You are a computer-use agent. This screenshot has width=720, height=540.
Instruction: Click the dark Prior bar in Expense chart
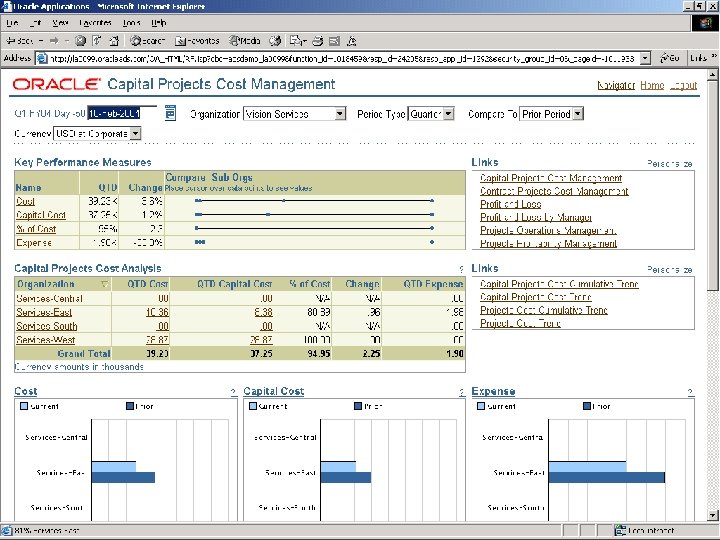(x=607, y=478)
